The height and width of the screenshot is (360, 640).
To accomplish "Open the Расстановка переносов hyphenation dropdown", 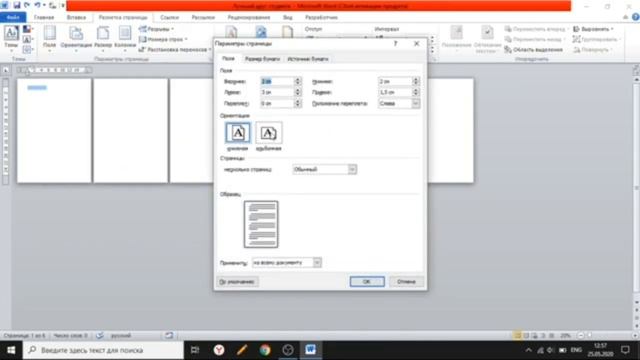I will (x=175, y=50).
